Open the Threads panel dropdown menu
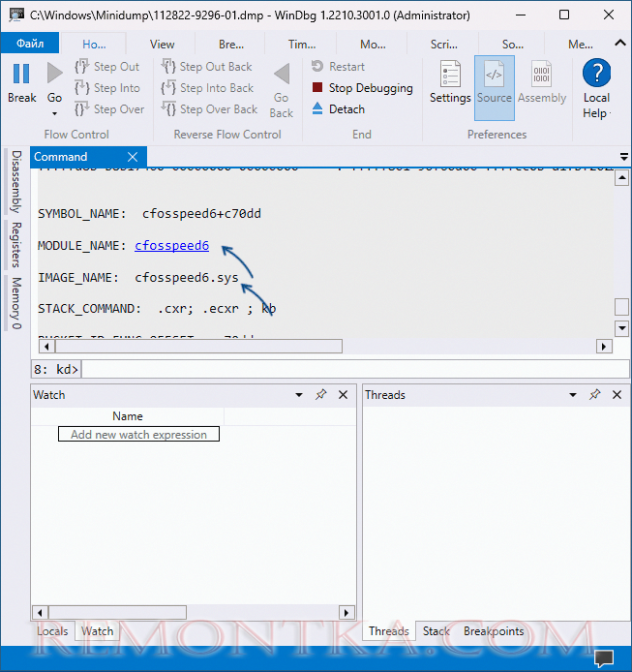The height and width of the screenshot is (672, 632). click(573, 395)
